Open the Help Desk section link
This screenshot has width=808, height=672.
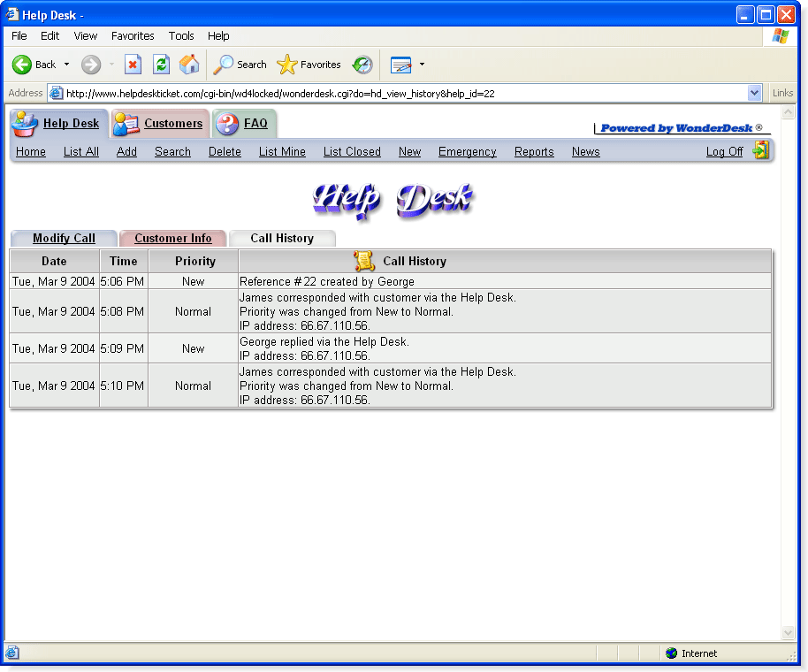pos(71,124)
